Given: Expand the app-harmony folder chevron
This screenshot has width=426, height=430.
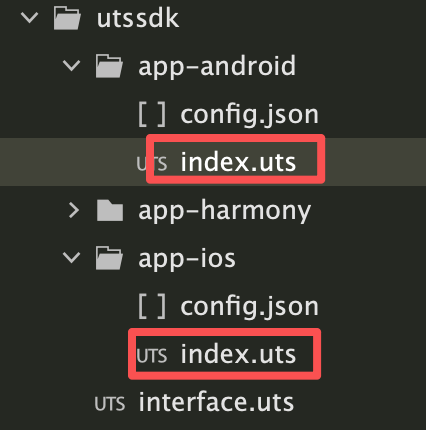Looking at the screenshot, I should (74, 210).
